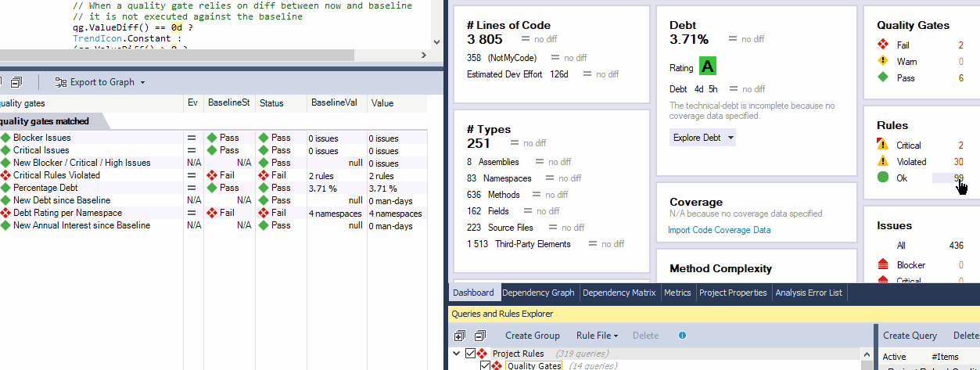This screenshot has height=370, width=980.
Task: Click the Quality Gates Pass count 6
Action: tap(961, 78)
